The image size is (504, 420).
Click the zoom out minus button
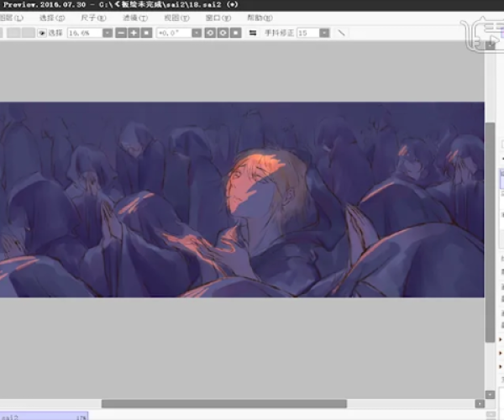pyautogui.click(x=122, y=33)
